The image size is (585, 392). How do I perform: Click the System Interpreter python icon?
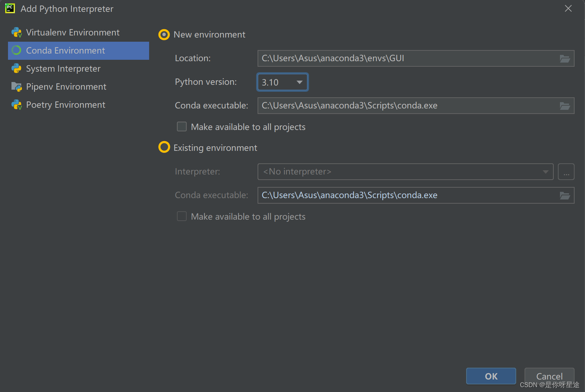pyautogui.click(x=16, y=68)
